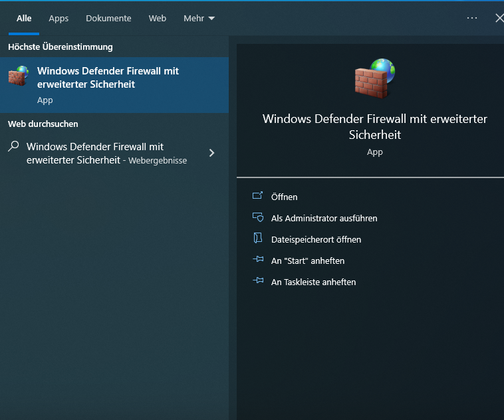Click the magnifier icon beside web search result

pyautogui.click(x=13, y=146)
